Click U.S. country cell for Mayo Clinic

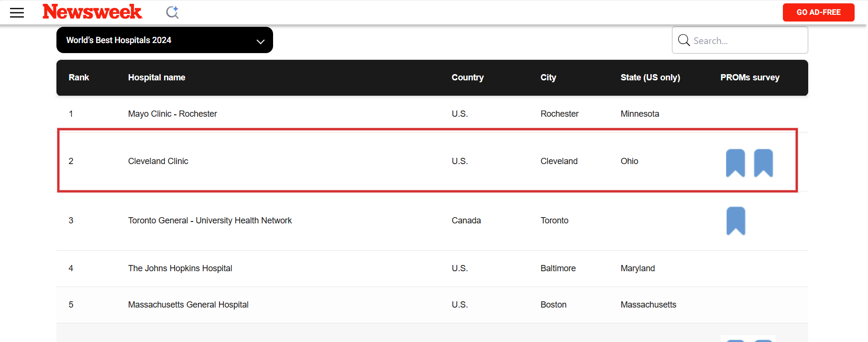(460, 114)
